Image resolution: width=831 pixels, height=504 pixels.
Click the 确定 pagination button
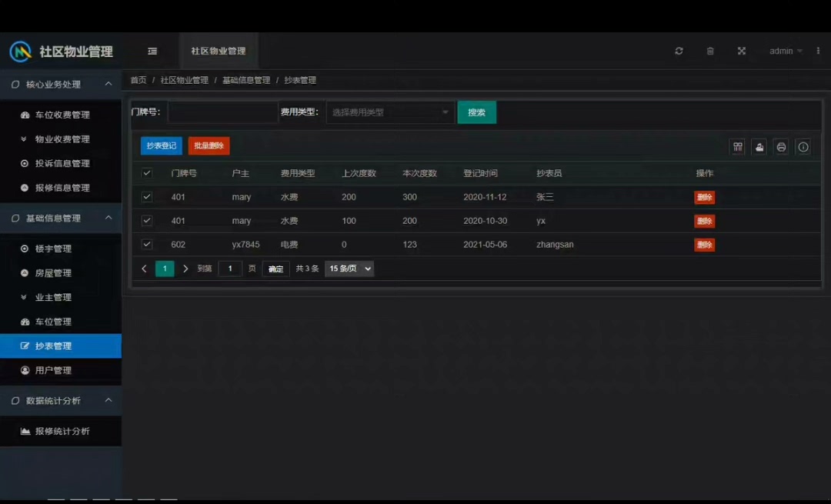click(x=275, y=269)
